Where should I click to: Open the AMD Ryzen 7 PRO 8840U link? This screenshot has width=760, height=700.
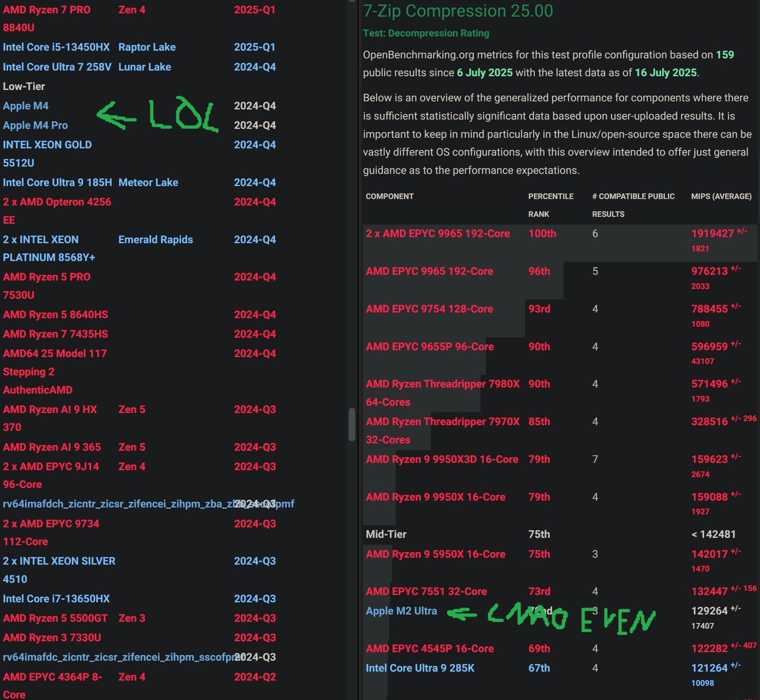pyautogui.click(x=47, y=19)
